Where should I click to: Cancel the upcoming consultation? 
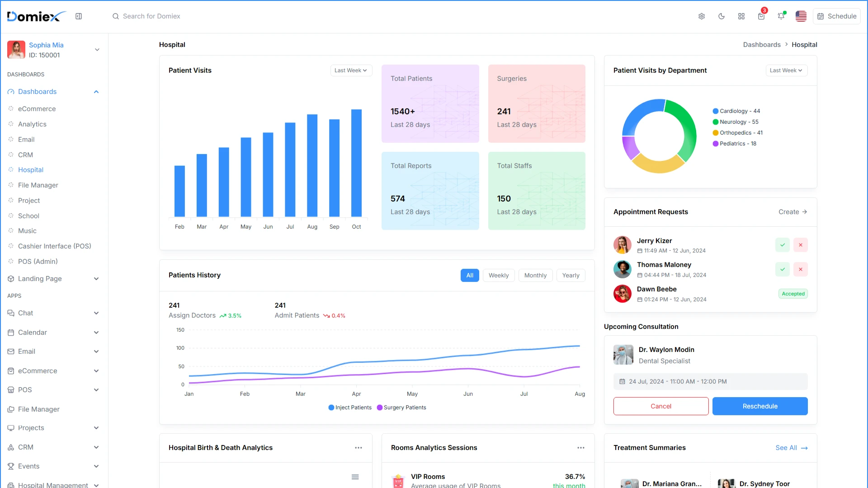(661, 406)
